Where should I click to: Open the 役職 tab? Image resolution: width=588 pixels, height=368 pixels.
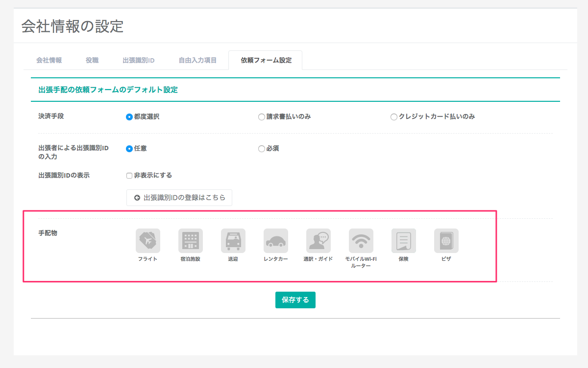[x=92, y=61]
